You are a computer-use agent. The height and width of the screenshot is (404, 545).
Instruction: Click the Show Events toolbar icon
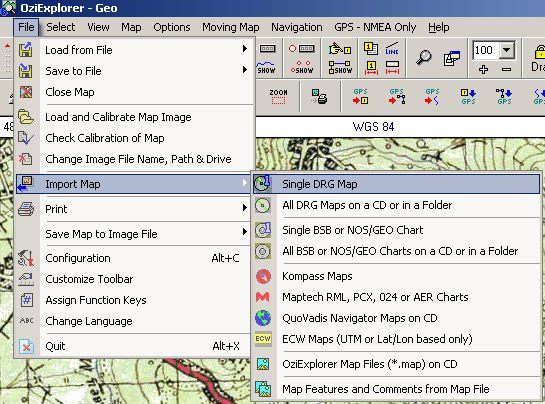coord(302,67)
